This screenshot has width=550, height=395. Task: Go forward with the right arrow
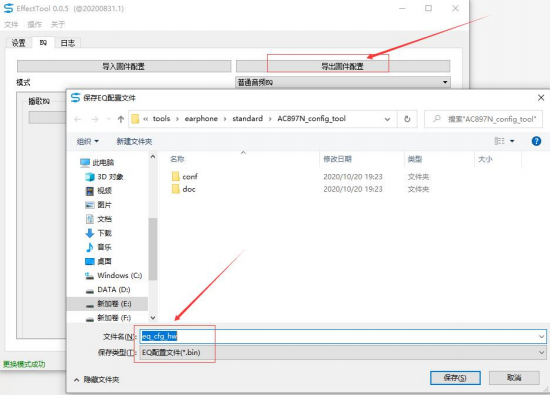click(95, 119)
